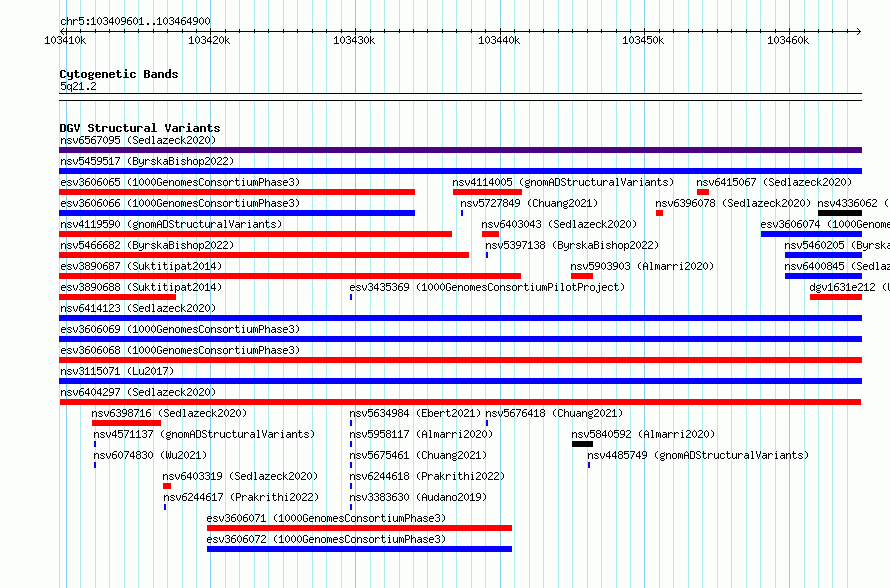Open nsv4119590 (gnomADStructuralVariants) label
The image size is (890, 588).
(171, 224)
